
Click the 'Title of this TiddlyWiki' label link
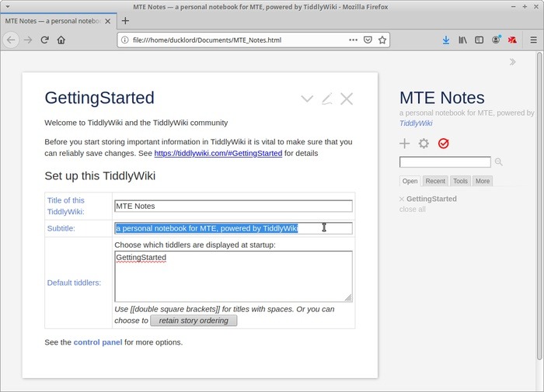pos(66,206)
